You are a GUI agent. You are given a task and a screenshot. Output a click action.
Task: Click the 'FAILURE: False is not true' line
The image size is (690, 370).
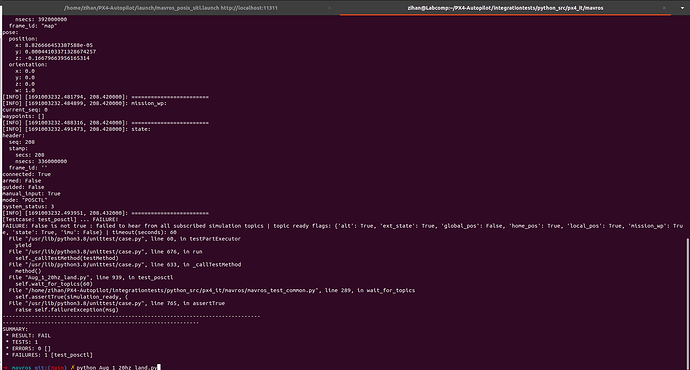[x=343, y=229]
